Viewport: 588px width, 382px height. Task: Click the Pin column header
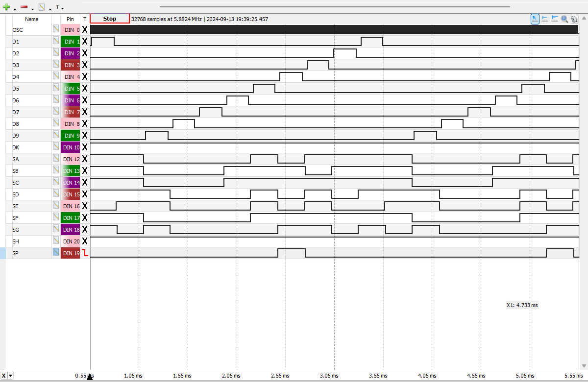tap(70, 19)
